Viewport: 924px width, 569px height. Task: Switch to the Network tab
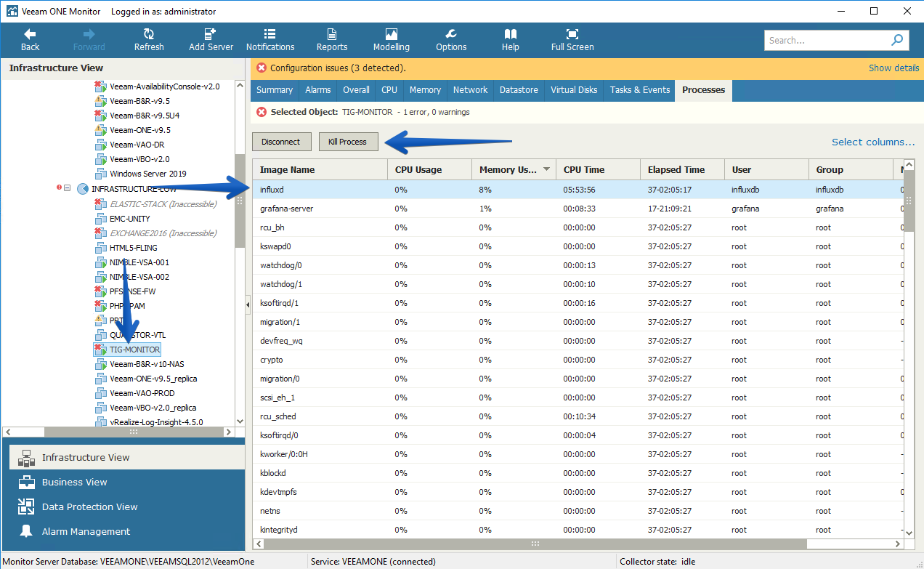pyautogui.click(x=470, y=90)
